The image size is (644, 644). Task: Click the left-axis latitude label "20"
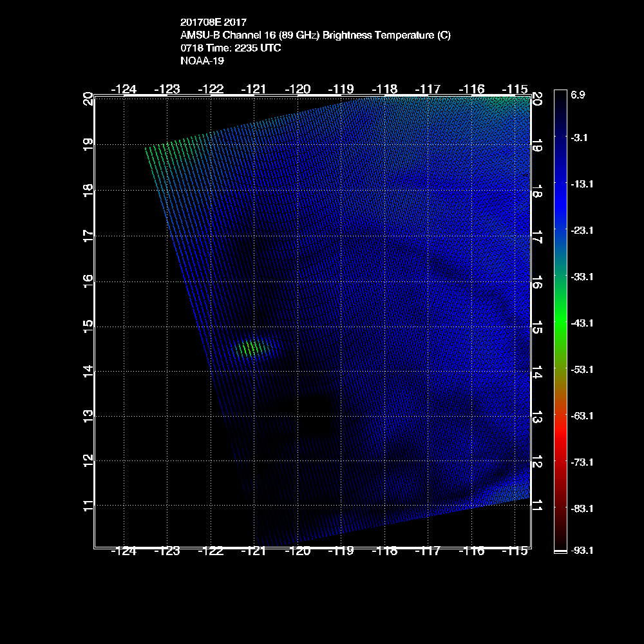click(x=88, y=99)
